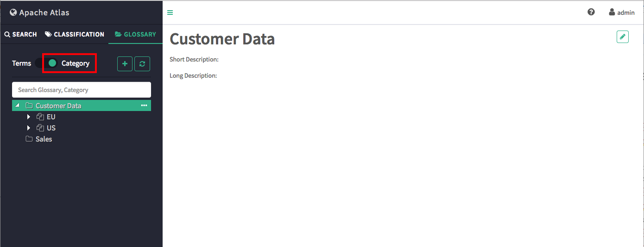Image resolution: width=644 pixels, height=247 pixels.
Task: Switch to the Classification tab
Action: tap(75, 34)
